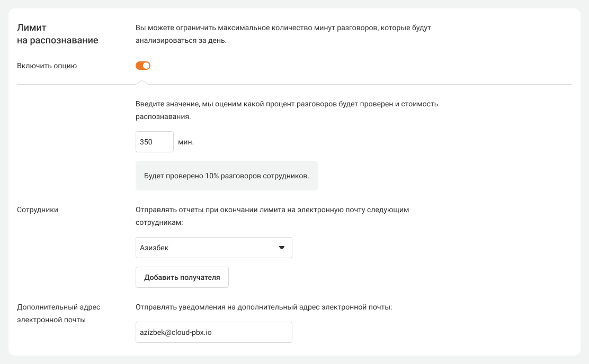Screen dimensions: 589x364
Task: Click the word "сотрудникам:" above the dropdown
Action: coord(159,223)
